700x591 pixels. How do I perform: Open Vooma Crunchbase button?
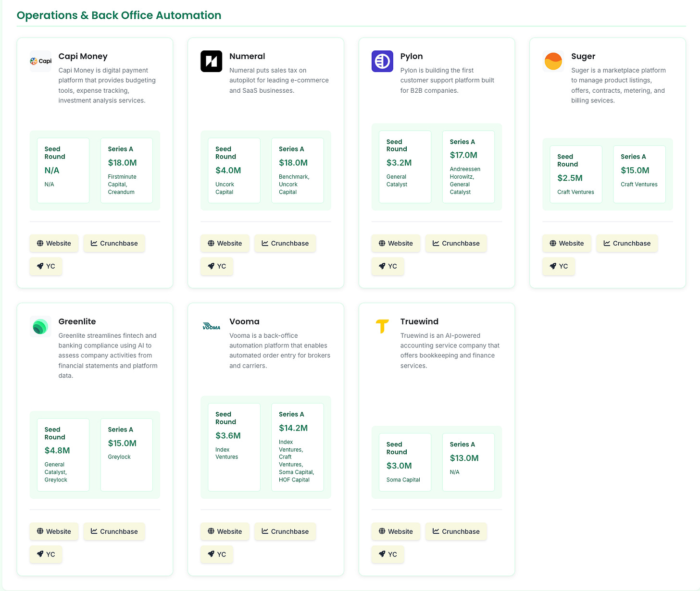(x=285, y=531)
